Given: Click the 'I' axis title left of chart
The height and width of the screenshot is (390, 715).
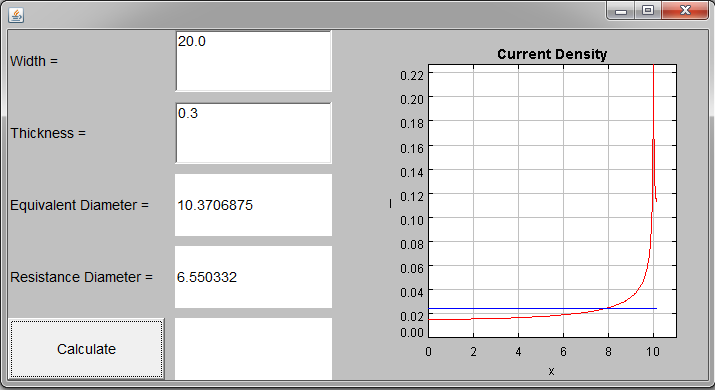Looking at the screenshot, I should (390, 203).
